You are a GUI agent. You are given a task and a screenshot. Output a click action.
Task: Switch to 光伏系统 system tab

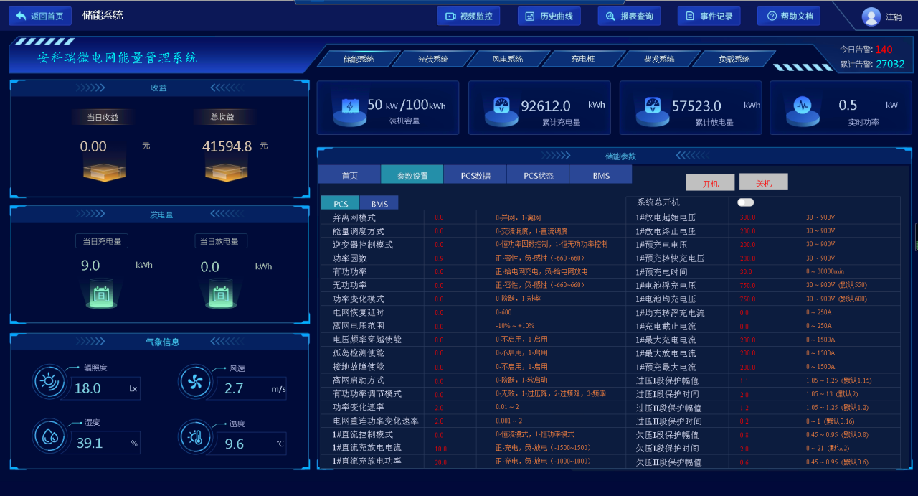click(x=433, y=59)
